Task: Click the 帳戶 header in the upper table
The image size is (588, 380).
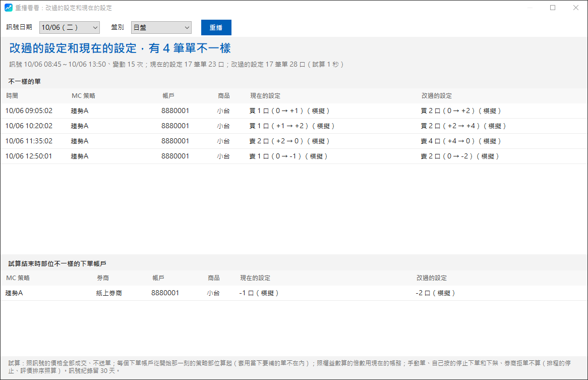Action: click(x=168, y=96)
